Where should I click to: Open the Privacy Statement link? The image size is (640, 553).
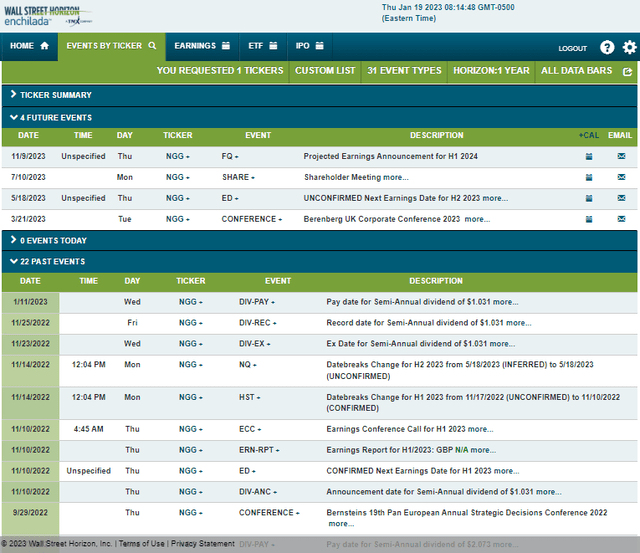click(x=203, y=544)
